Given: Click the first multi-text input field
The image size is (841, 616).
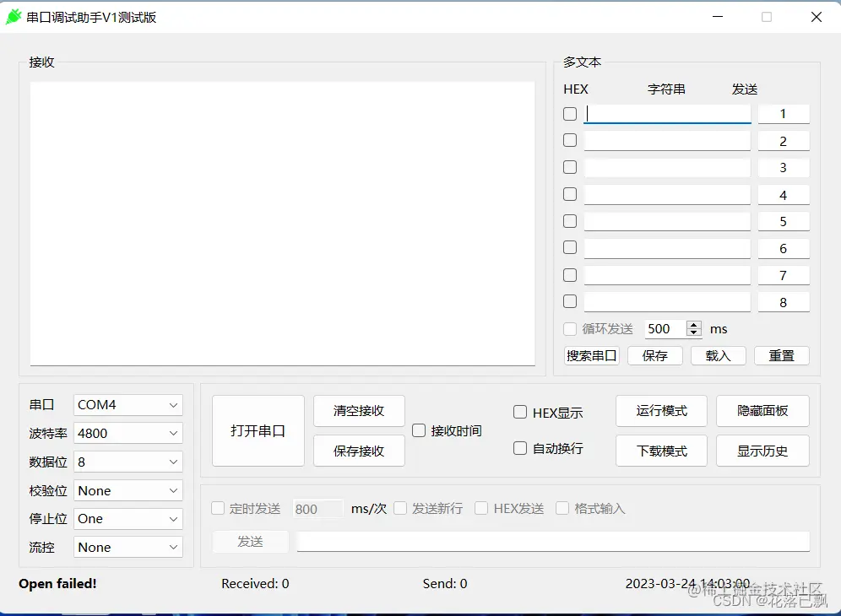Looking at the screenshot, I should (666, 113).
